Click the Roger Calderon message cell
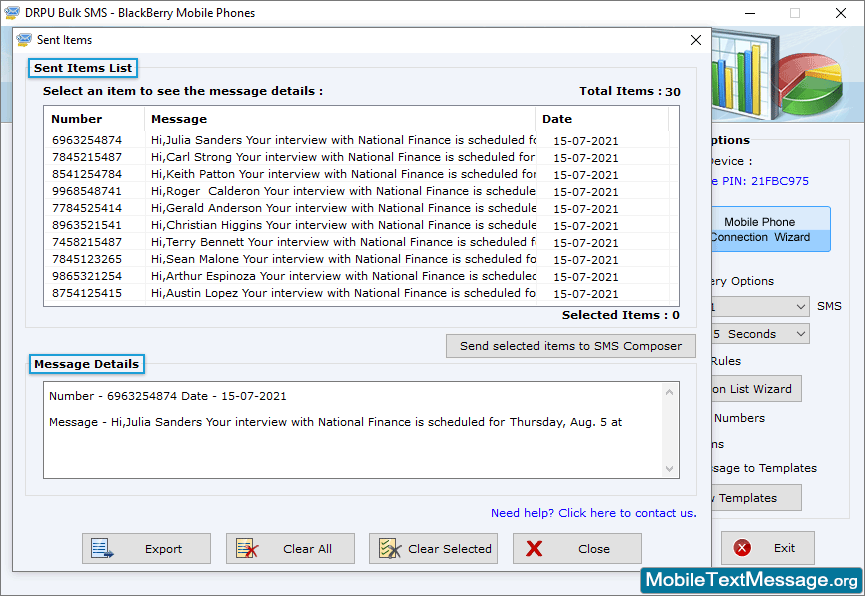Image resolution: width=865 pixels, height=596 pixels. click(x=343, y=191)
